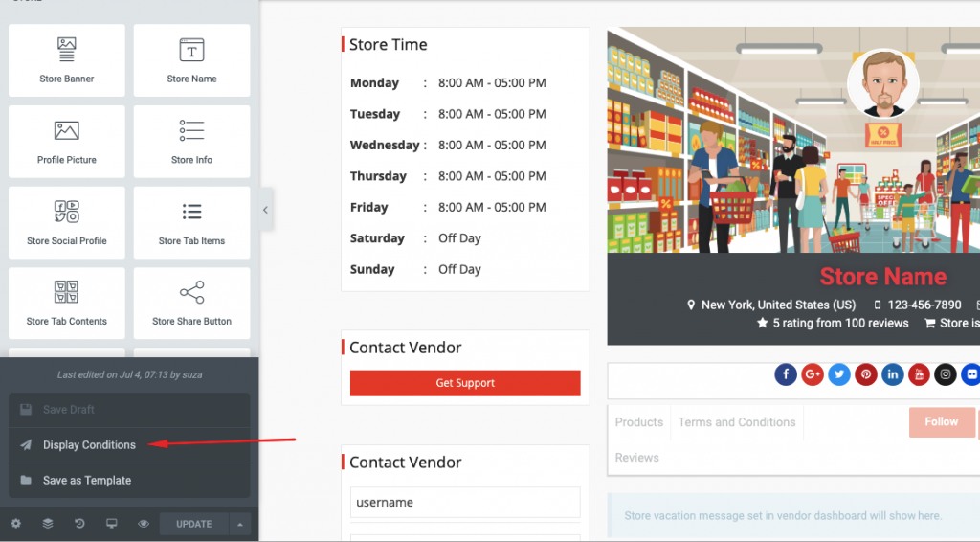Click the Instagram social icon

pyautogui.click(x=946, y=374)
